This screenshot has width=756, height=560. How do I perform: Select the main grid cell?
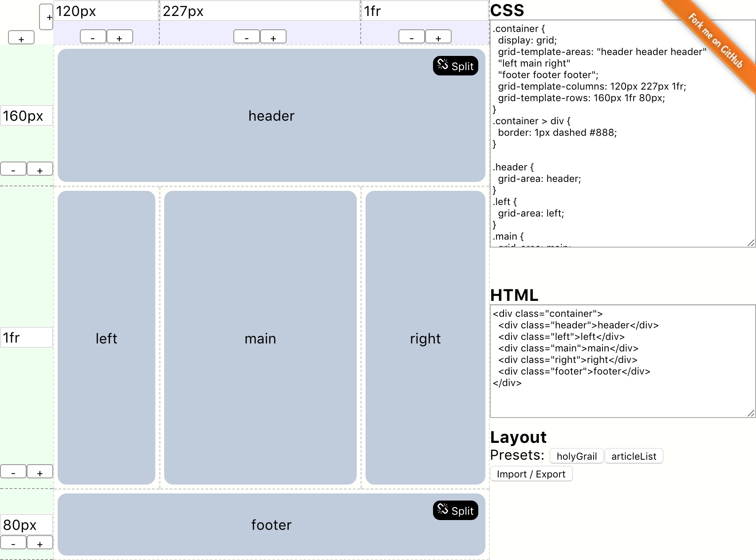click(x=260, y=338)
